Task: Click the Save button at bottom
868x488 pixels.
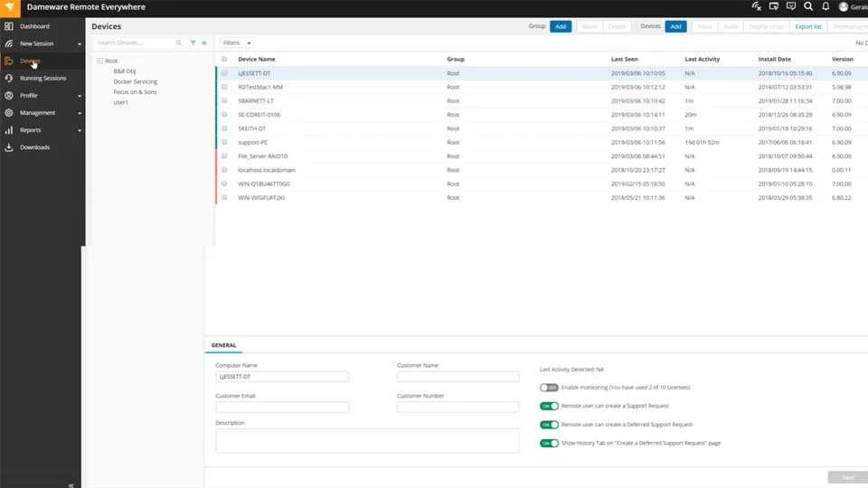Action: coord(847,477)
